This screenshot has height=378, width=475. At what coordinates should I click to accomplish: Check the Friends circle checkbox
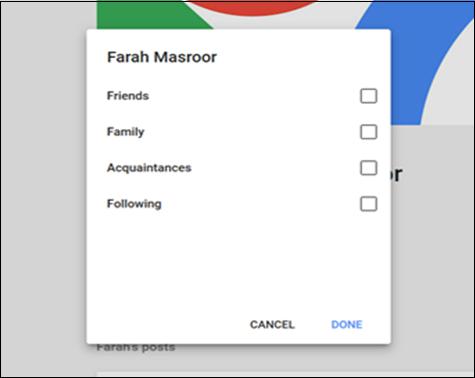pyautogui.click(x=368, y=96)
